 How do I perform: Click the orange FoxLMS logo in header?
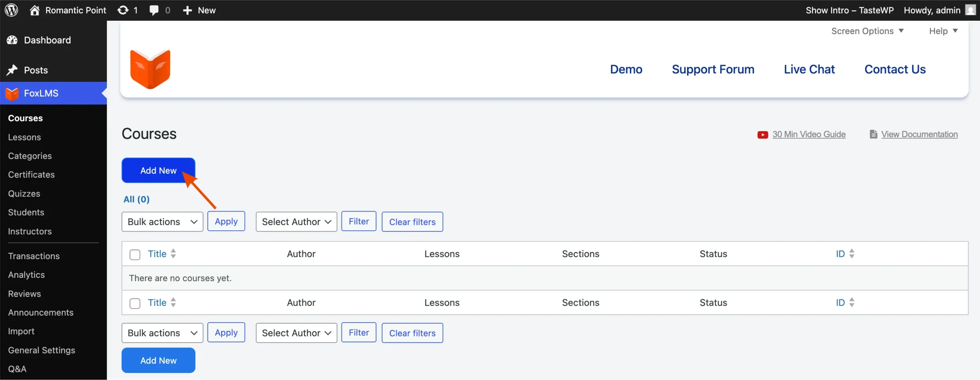coord(150,69)
